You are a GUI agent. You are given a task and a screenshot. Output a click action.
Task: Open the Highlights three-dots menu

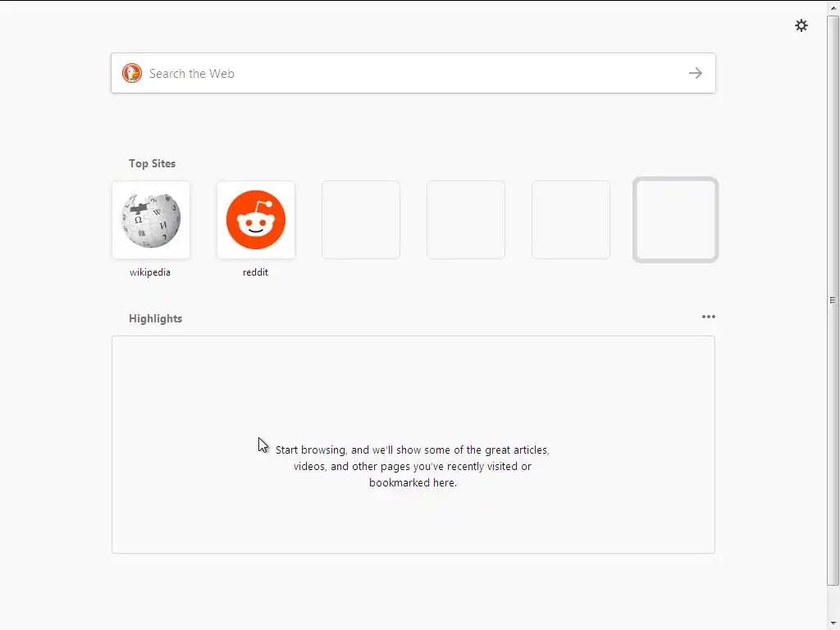(x=708, y=317)
